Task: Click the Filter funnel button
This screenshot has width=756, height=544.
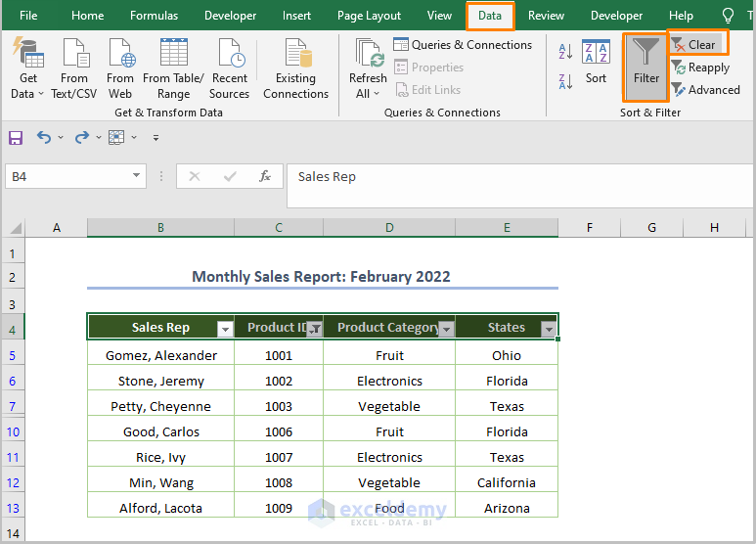Action: [x=645, y=66]
